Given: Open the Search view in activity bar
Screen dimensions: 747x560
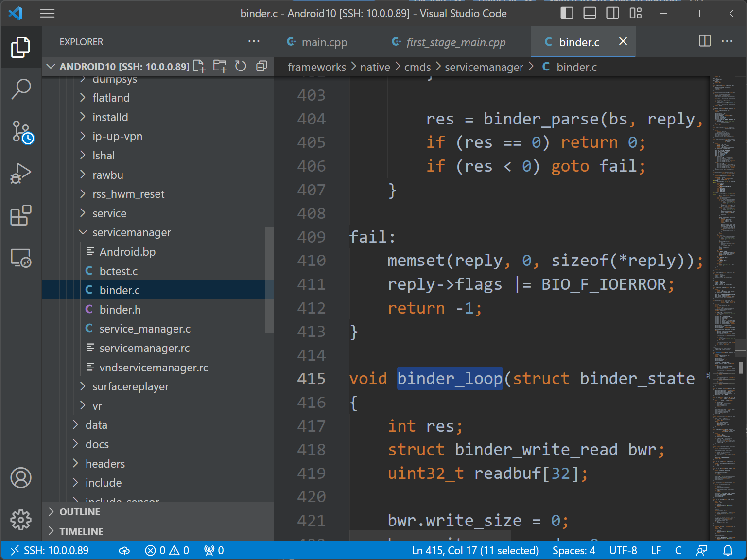Looking at the screenshot, I should [x=21, y=89].
